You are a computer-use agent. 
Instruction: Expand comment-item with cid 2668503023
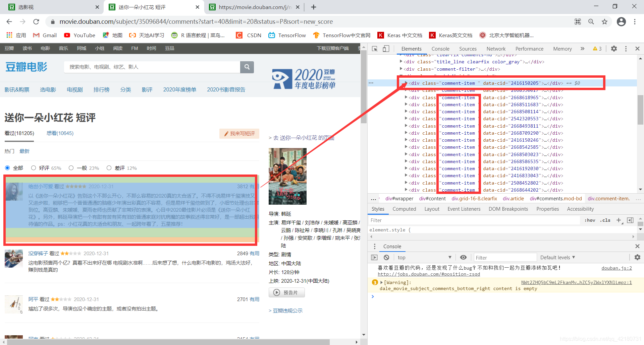tap(406, 154)
